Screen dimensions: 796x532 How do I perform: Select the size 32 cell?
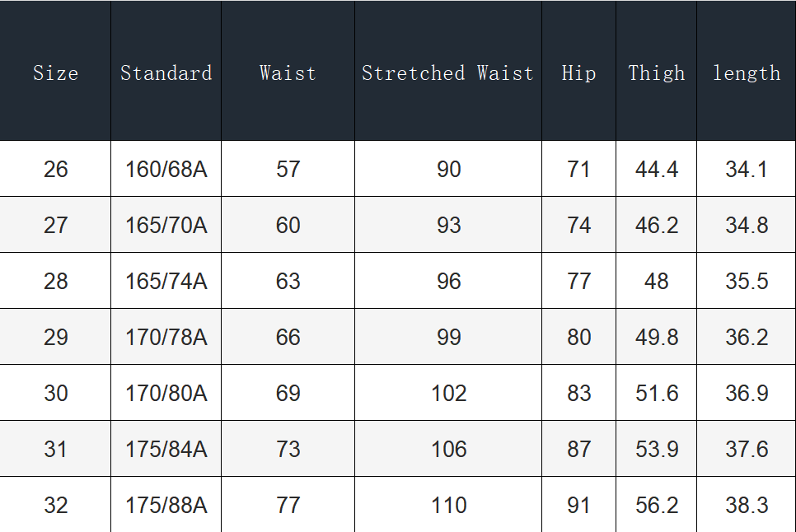55,506
